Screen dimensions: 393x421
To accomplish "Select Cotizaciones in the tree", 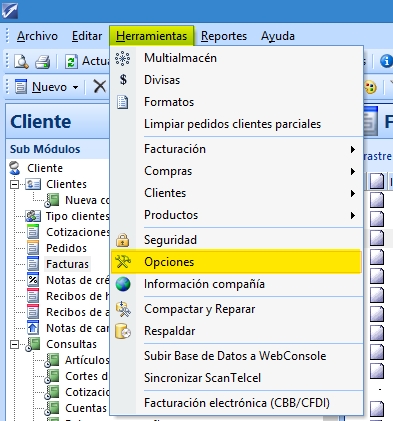I will [x=77, y=232].
